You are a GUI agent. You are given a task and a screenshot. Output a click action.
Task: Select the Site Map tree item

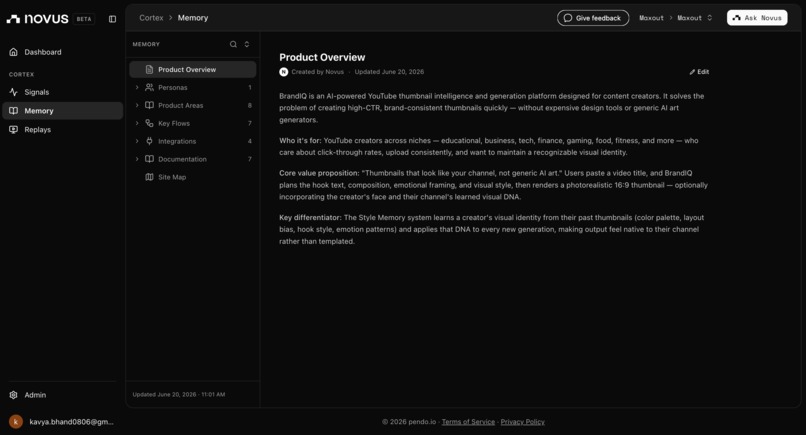[193, 177]
